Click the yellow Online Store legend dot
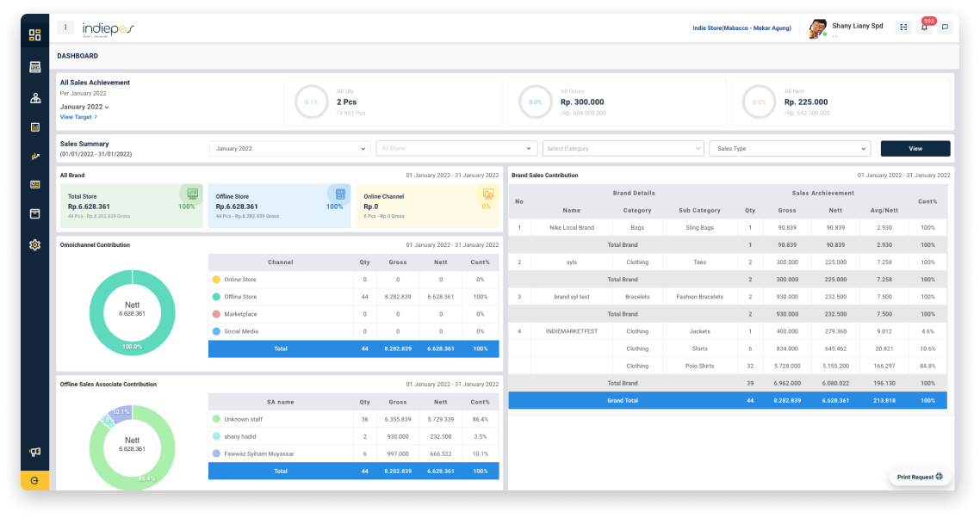The width and height of the screenshot is (980, 518). pos(216,280)
